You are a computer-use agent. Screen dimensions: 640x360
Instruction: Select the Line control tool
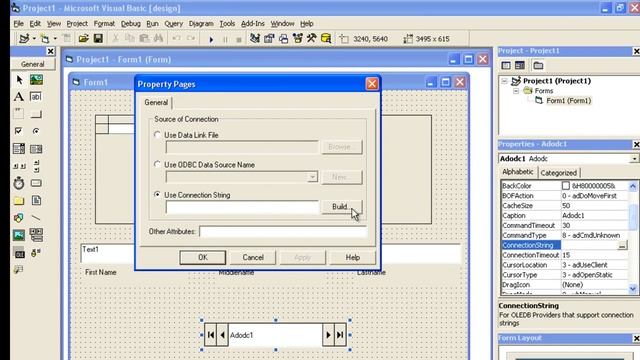pos(36,218)
